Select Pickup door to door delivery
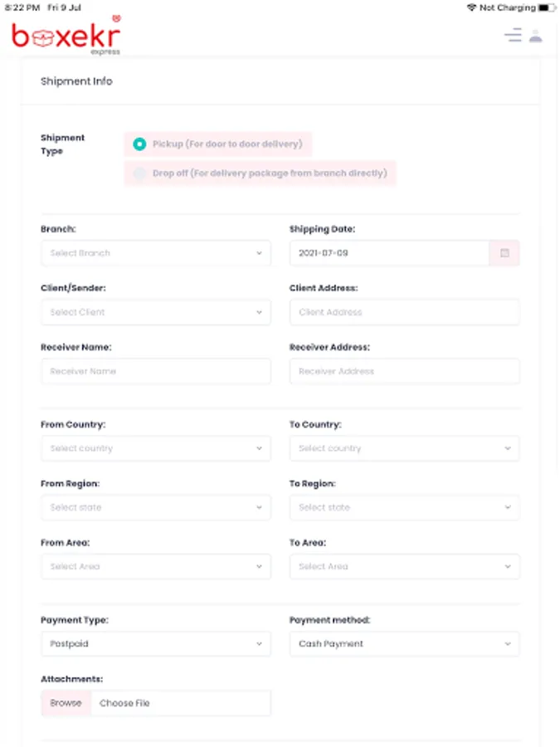 [x=140, y=144]
